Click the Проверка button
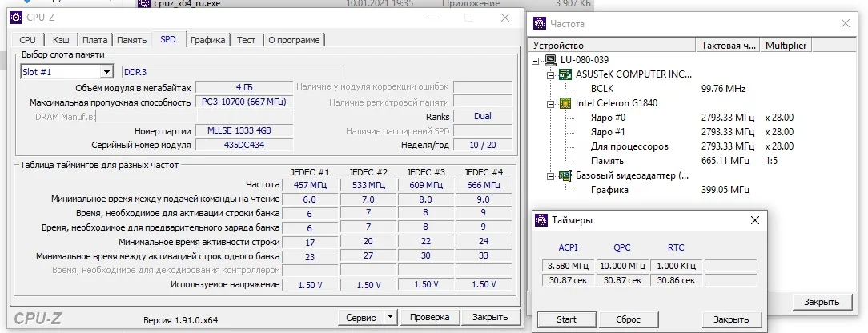 pyautogui.click(x=429, y=317)
